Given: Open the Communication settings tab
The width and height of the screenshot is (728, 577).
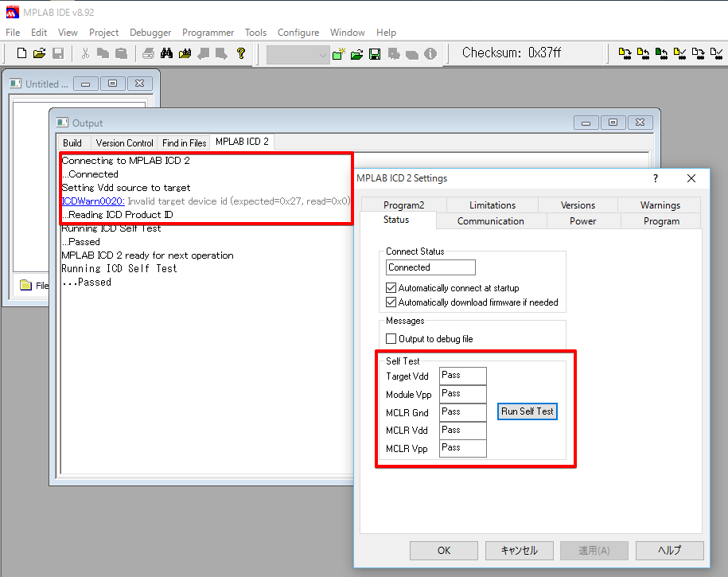Looking at the screenshot, I should [x=491, y=221].
